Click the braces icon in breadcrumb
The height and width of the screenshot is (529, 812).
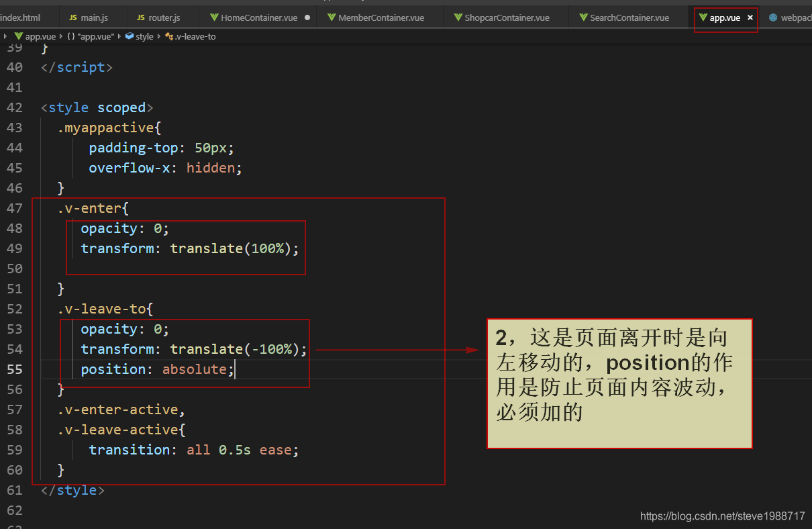click(70, 36)
